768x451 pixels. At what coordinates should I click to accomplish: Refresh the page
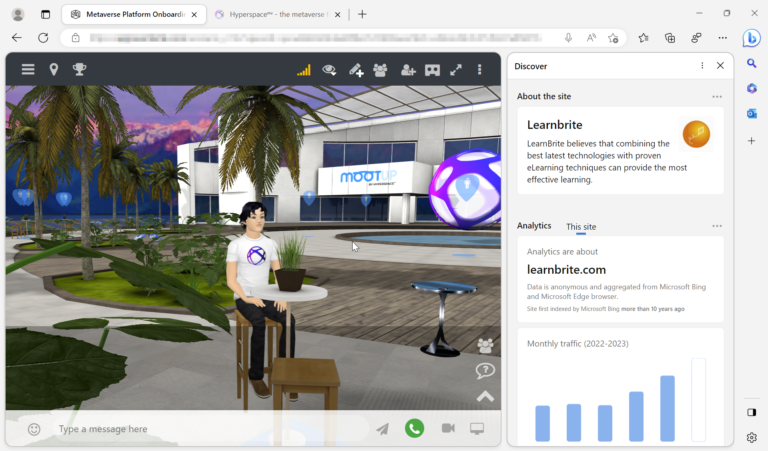43,38
